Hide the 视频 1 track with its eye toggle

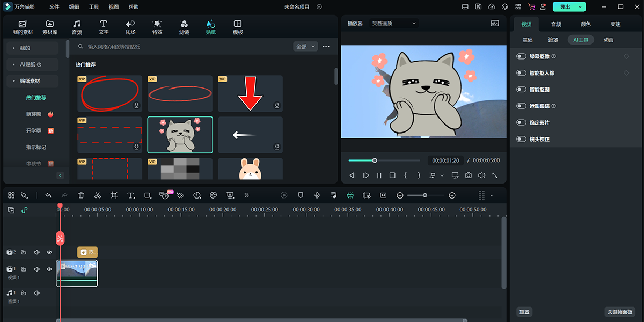(49, 269)
